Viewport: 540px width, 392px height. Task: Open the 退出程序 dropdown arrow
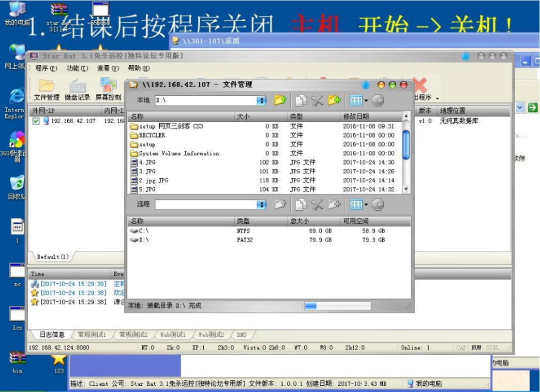coord(437,99)
